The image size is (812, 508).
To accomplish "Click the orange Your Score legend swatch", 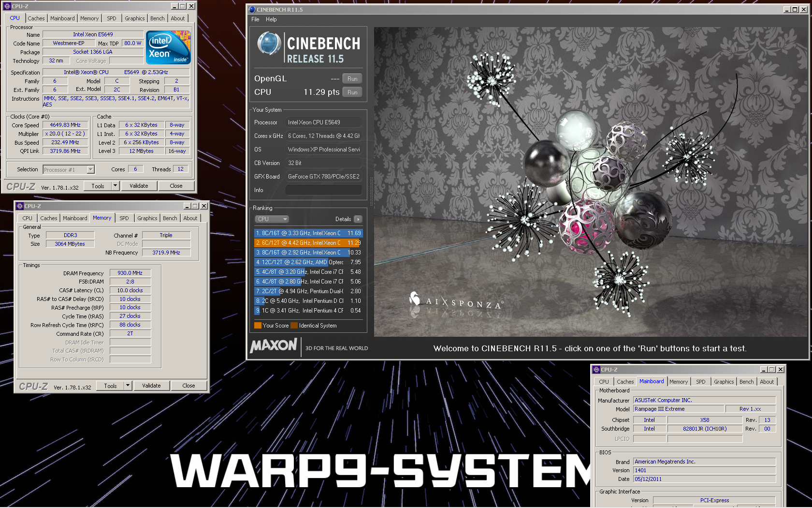I will point(258,326).
